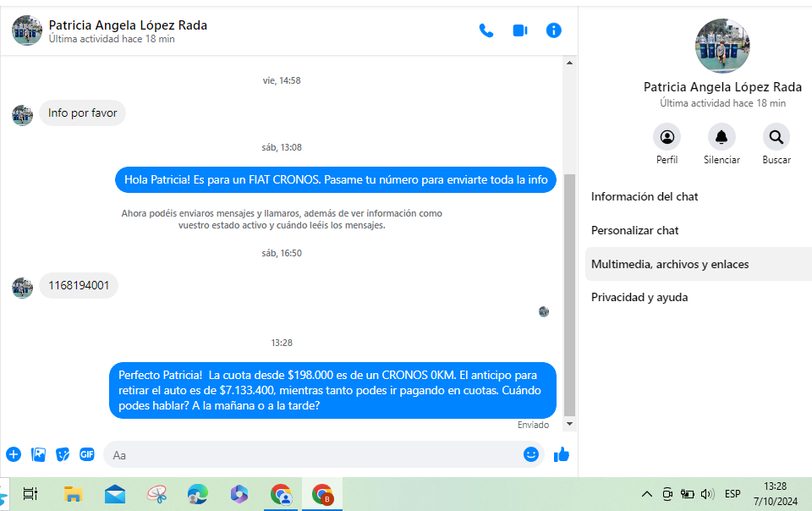This screenshot has width=812, height=511.
Task: Click the small seen-by avatar indicator
Action: 544,311
